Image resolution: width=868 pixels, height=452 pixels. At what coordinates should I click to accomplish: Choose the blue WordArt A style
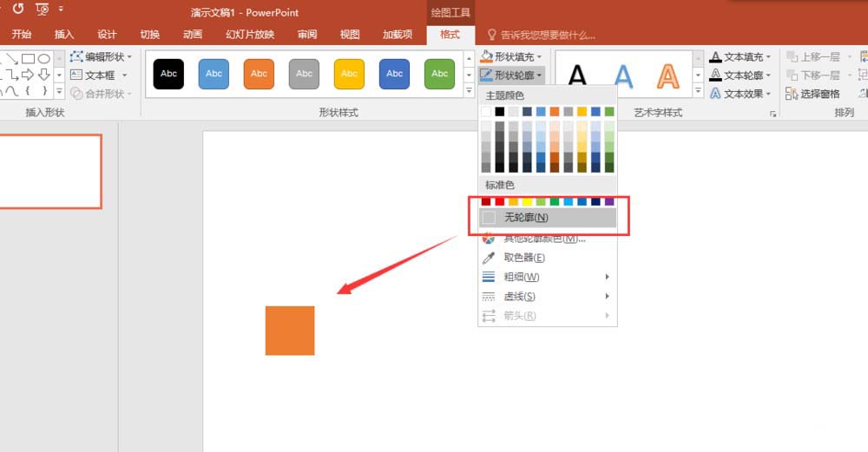623,75
